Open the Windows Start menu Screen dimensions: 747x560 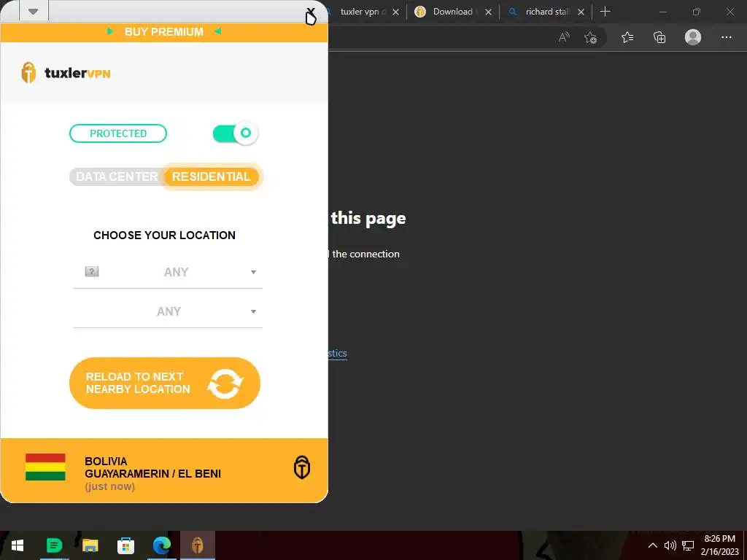(18, 545)
